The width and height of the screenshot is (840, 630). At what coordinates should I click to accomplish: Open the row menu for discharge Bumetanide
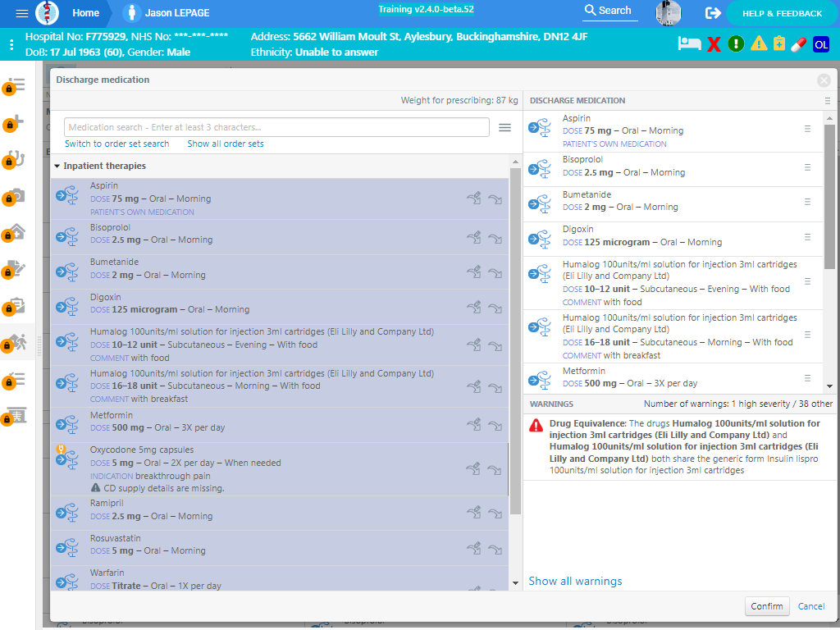pyautogui.click(x=807, y=202)
